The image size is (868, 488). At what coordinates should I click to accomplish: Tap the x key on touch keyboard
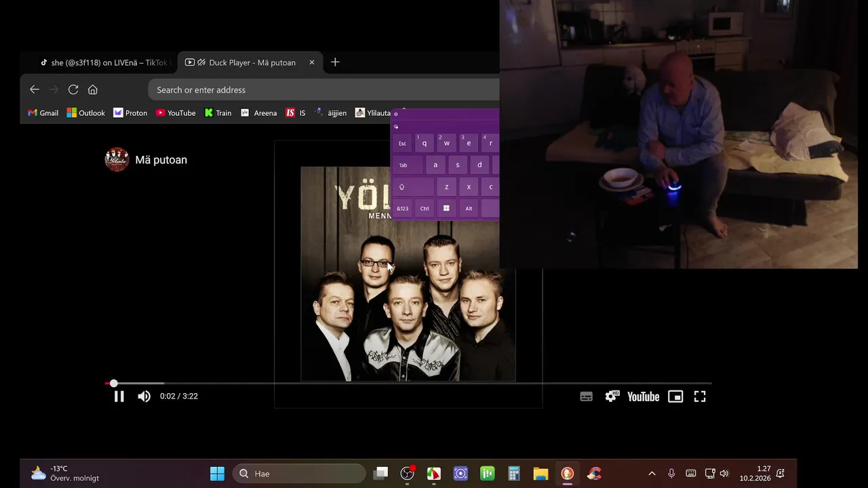click(469, 186)
